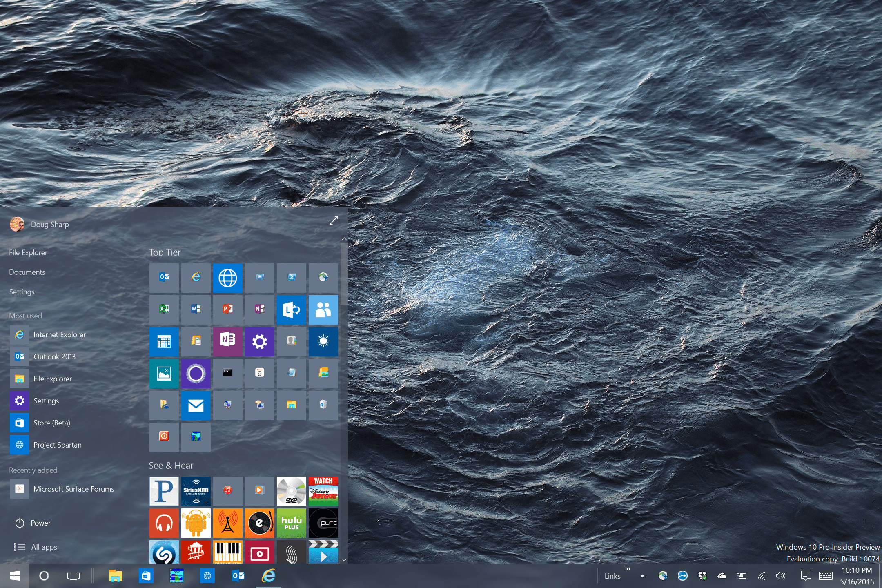
Task: Expand the Links toolbar chevron
Action: [628, 569]
